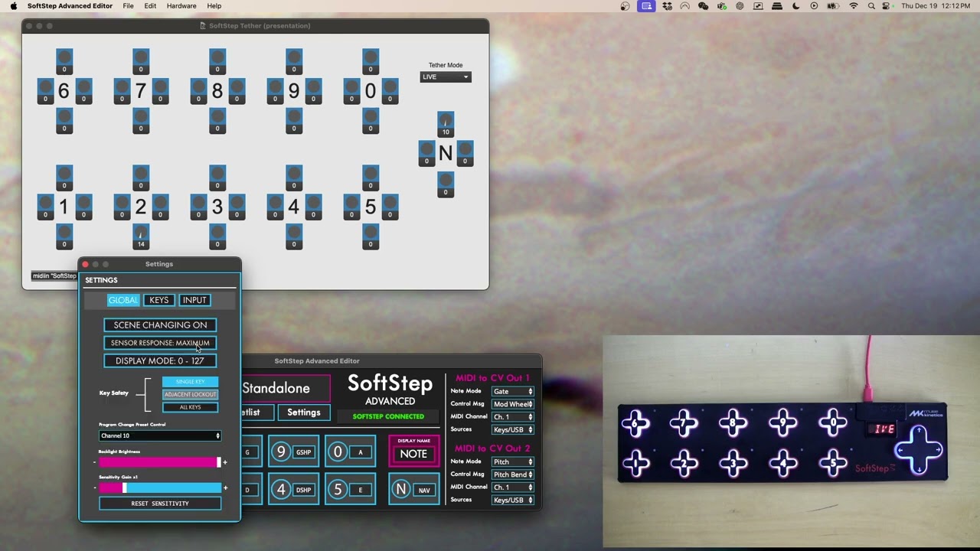980x551 pixels.
Task: Select key 5 circle in the editor
Action: pos(338,490)
